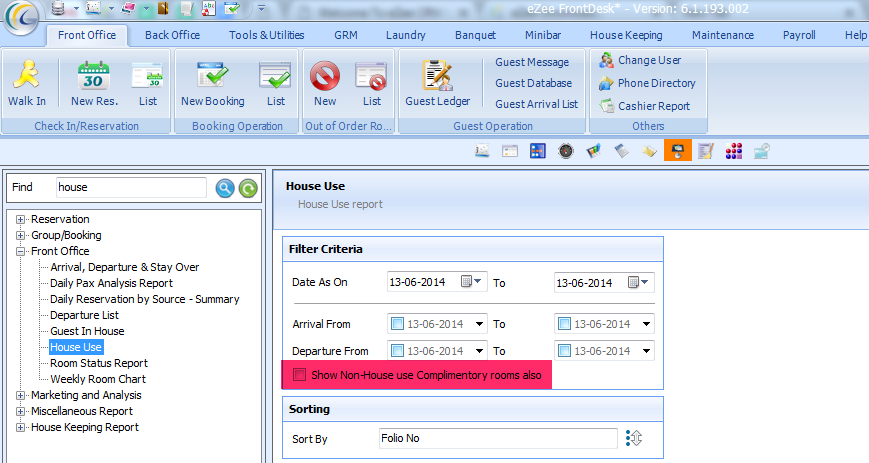Expand the House Keeping Report node
This screenshot has width=869, height=463.
(x=21, y=428)
